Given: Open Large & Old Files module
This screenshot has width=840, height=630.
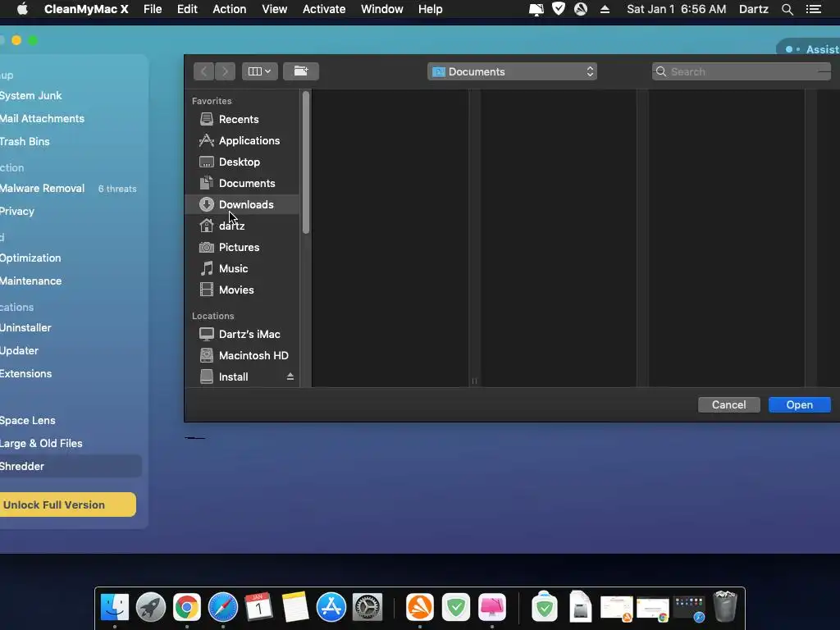Looking at the screenshot, I should 41,443.
